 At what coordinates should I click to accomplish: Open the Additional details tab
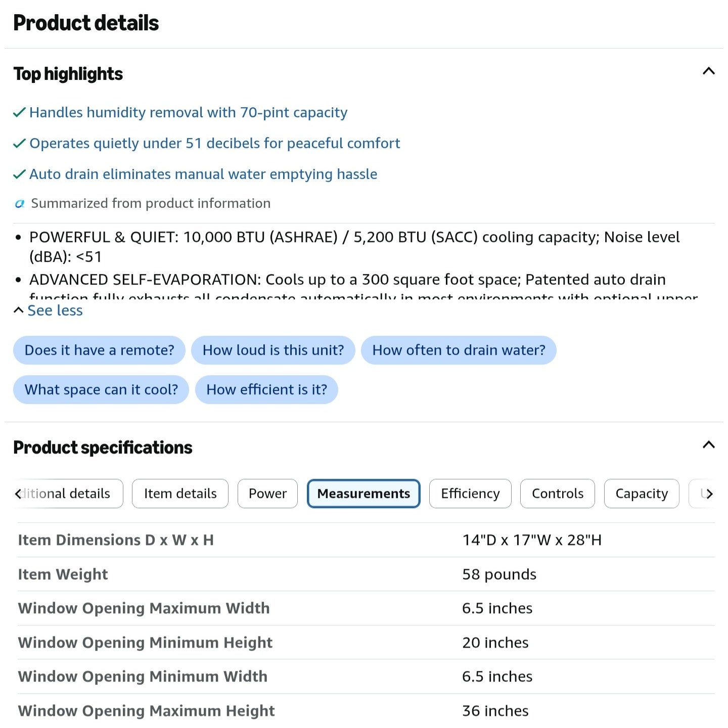pyautogui.click(x=69, y=493)
